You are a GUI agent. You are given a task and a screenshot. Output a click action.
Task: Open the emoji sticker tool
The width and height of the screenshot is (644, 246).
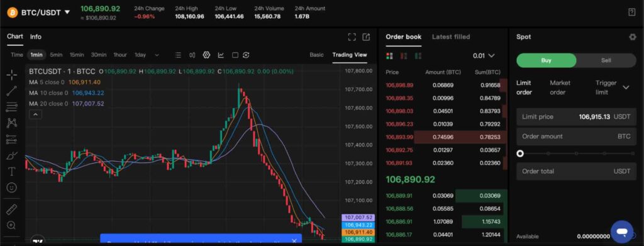point(12,187)
